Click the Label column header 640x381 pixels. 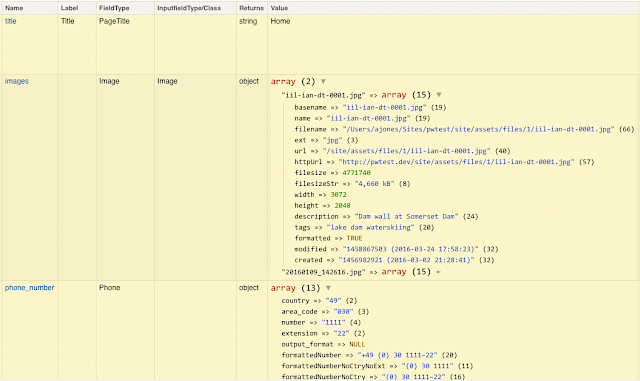point(69,8)
